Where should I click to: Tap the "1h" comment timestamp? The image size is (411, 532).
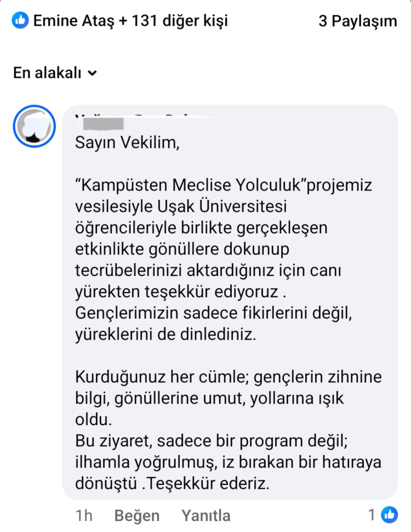tap(84, 516)
